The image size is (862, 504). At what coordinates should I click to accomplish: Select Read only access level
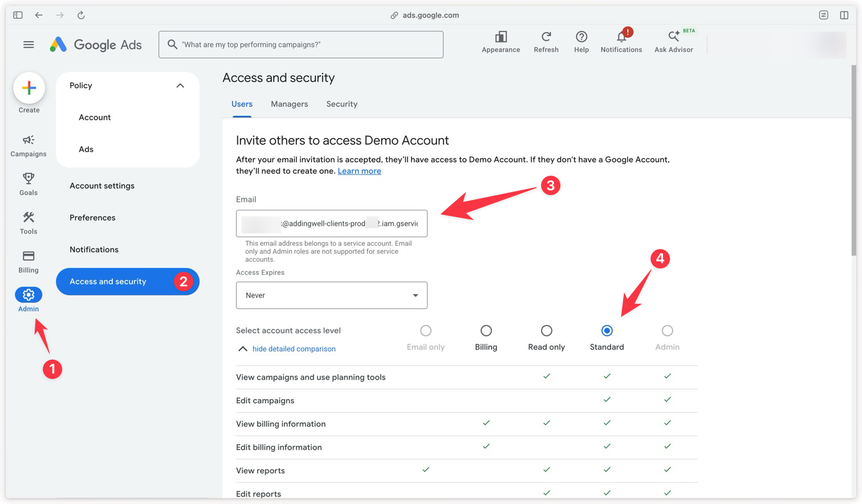547,331
